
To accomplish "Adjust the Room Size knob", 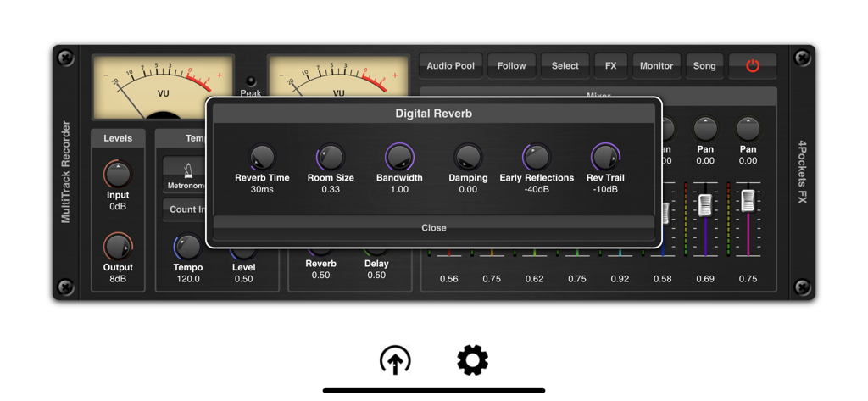I will [x=331, y=158].
